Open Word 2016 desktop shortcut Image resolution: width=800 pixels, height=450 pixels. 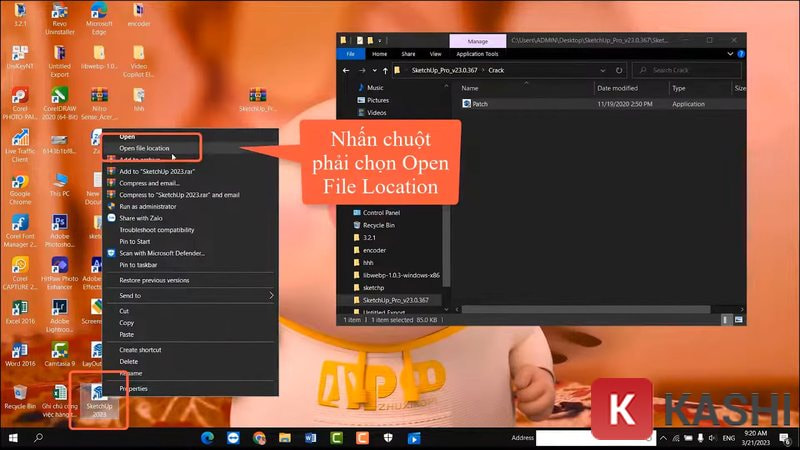[20, 355]
